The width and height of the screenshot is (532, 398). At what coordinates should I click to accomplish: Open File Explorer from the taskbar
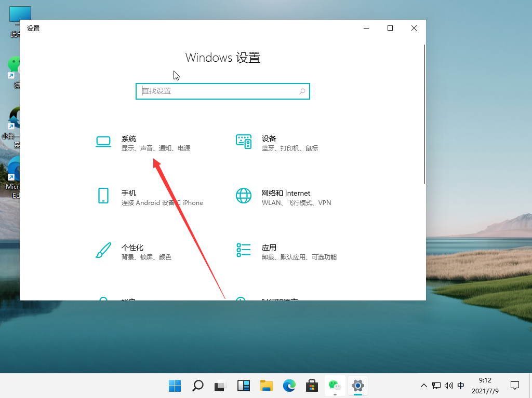[266, 386]
